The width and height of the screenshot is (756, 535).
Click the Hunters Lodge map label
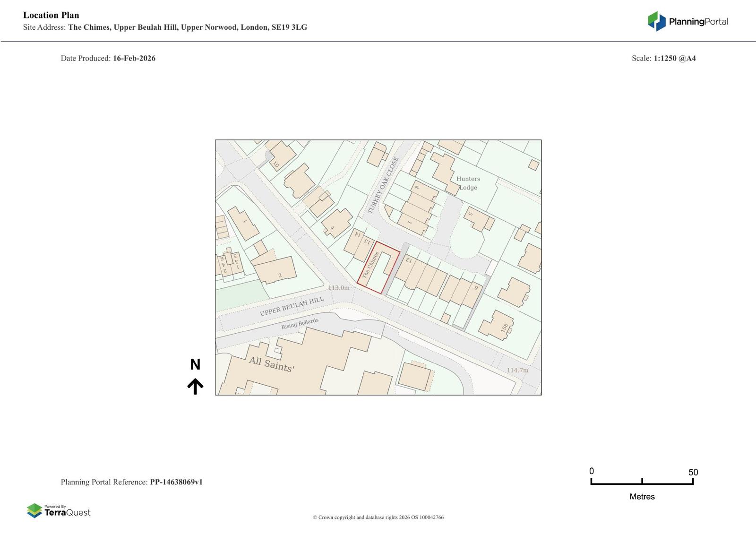pos(468,183)
